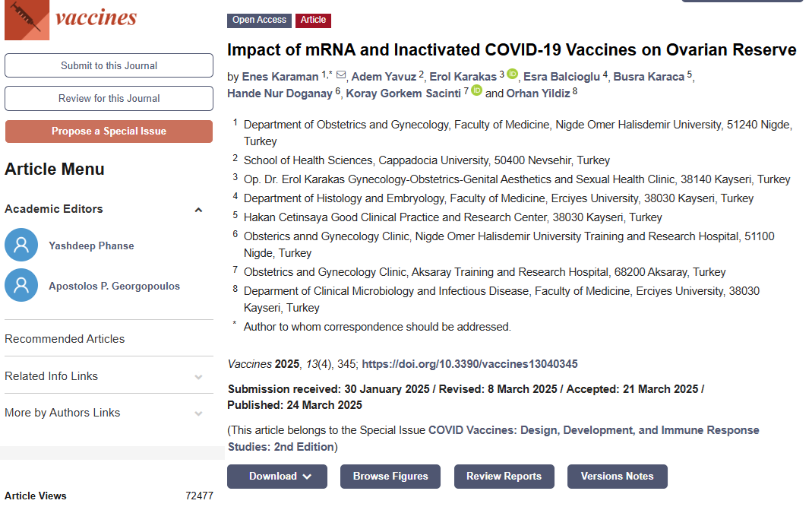Open Koray Gorkem Sacinti's ORCID icon
Screen dimensions: 812x510
click(476, 90)
